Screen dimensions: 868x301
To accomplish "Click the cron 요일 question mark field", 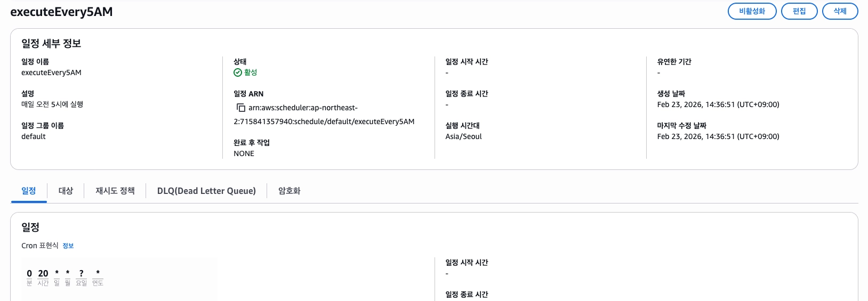I will pos(81,273).
